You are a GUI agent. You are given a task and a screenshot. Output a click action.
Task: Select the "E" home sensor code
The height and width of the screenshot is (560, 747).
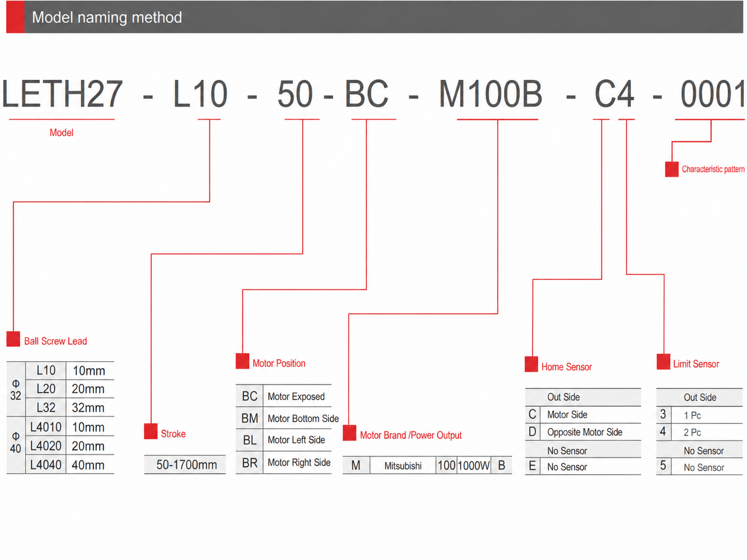coord(532,466)
